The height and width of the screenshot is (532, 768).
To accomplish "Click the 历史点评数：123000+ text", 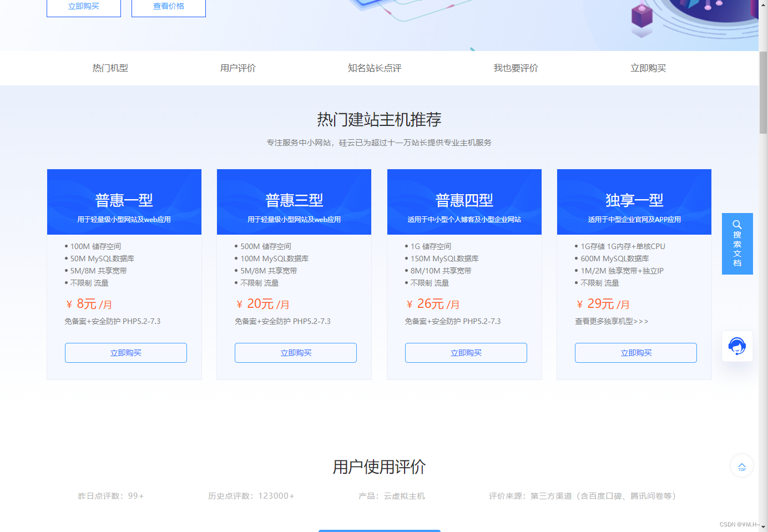I will tap(251, 496).
